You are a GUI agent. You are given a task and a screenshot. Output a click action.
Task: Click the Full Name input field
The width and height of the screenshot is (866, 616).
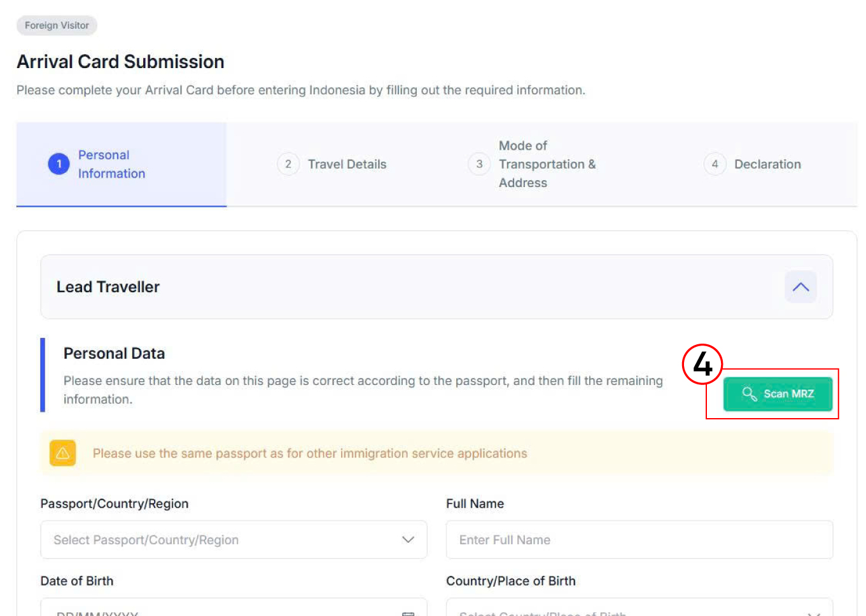coord(639,540)
